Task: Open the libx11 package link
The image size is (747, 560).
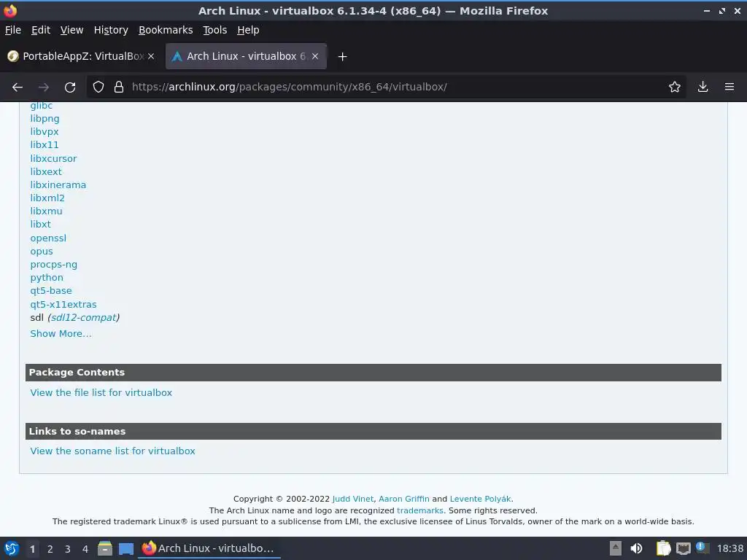Action: (x=44, y=145)
